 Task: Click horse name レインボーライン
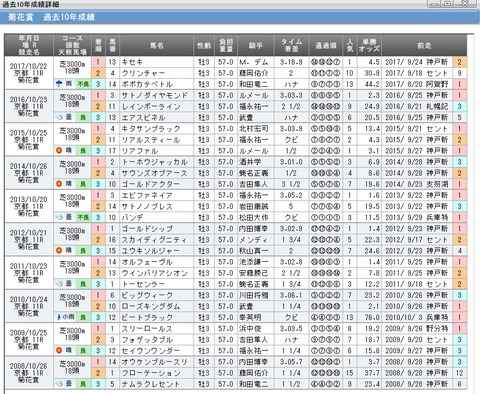[x=151, y=106]
